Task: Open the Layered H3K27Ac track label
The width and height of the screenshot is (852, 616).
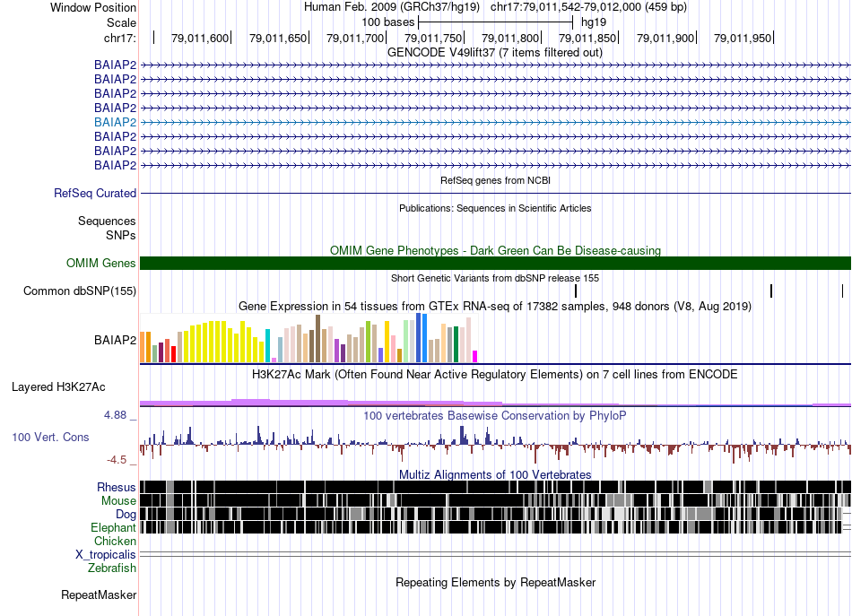Action: coord(58,387)
